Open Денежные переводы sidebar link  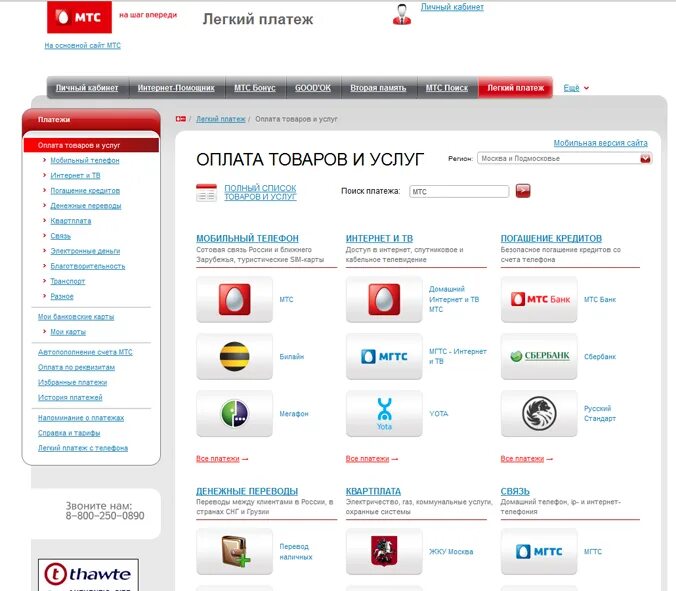(x=86, y=206)
